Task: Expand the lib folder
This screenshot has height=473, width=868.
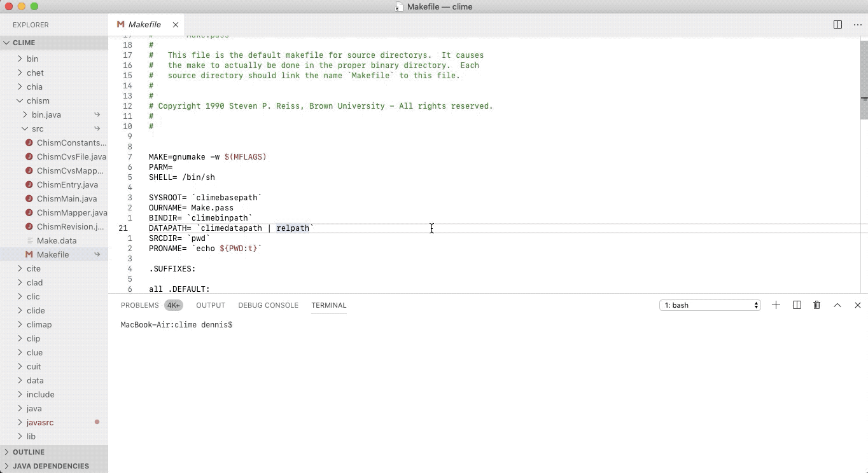Action: point(20,436)
